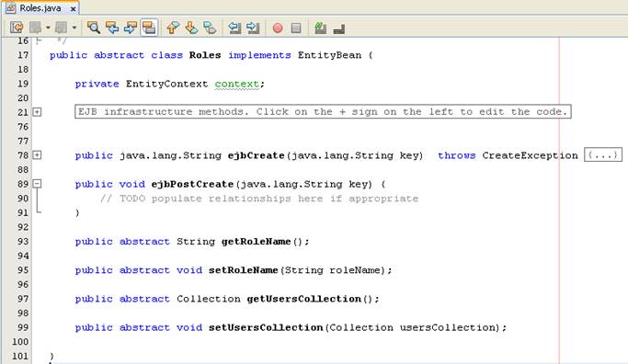This screenshot has height=364, width=628.
Task: Click the Last Edit toolbar icon
Action: coord(17,28)
